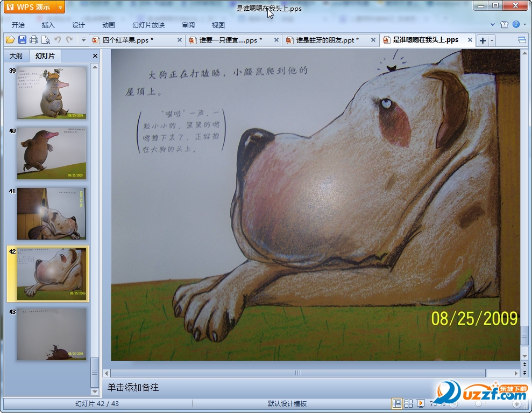Switch to document tab 四个红苹果.pps
Screen dimensions: 532x413
point(137,40)
